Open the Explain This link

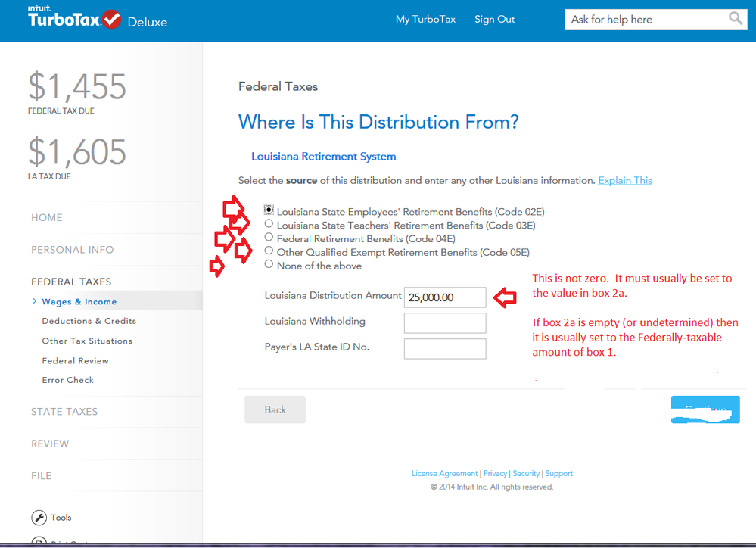[x=625, y=180]
